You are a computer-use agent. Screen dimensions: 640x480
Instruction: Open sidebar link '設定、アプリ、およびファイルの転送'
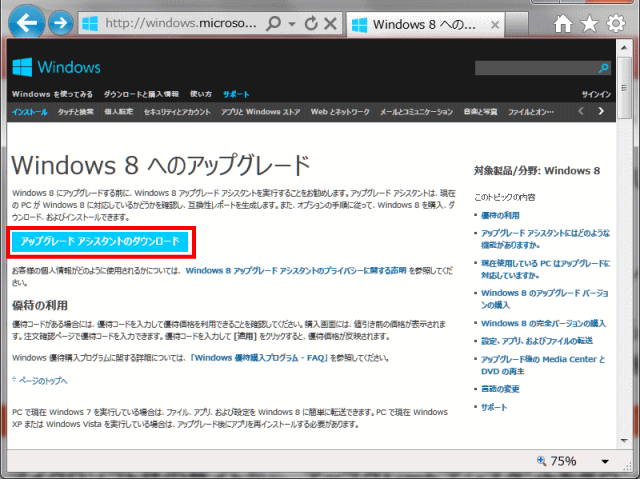coord(537,341)
